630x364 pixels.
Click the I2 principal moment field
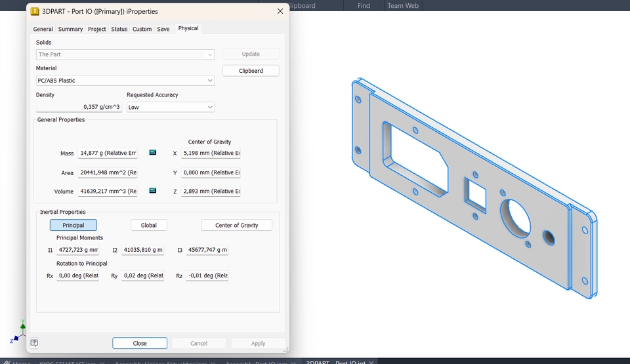[x=143, y=250]
